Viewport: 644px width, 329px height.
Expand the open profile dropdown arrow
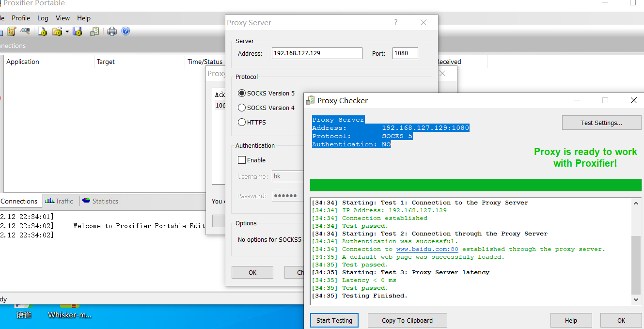(x=67, y=31)
